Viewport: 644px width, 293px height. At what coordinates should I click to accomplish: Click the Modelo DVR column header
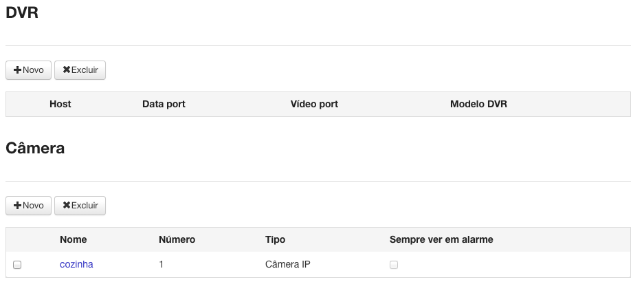(x=478, y=104)
